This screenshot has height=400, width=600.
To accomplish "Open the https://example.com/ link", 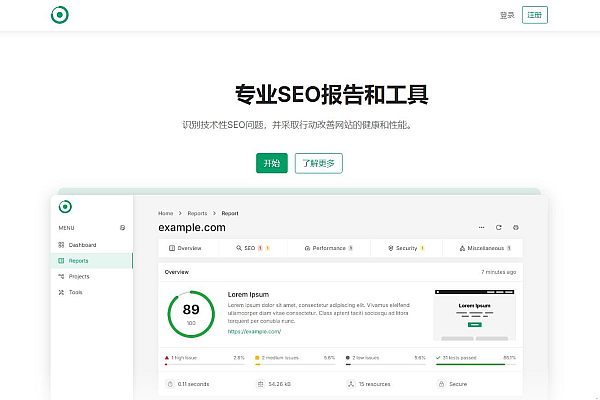I will point(254,331).
